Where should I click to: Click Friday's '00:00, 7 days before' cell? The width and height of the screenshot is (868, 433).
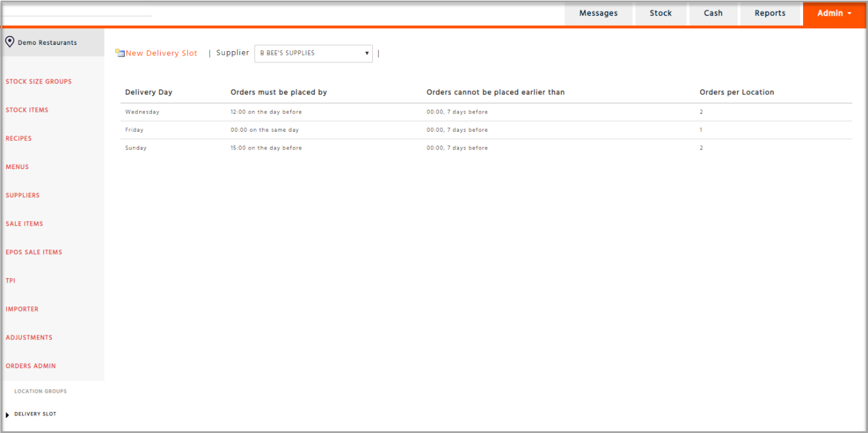click(457, 130)
